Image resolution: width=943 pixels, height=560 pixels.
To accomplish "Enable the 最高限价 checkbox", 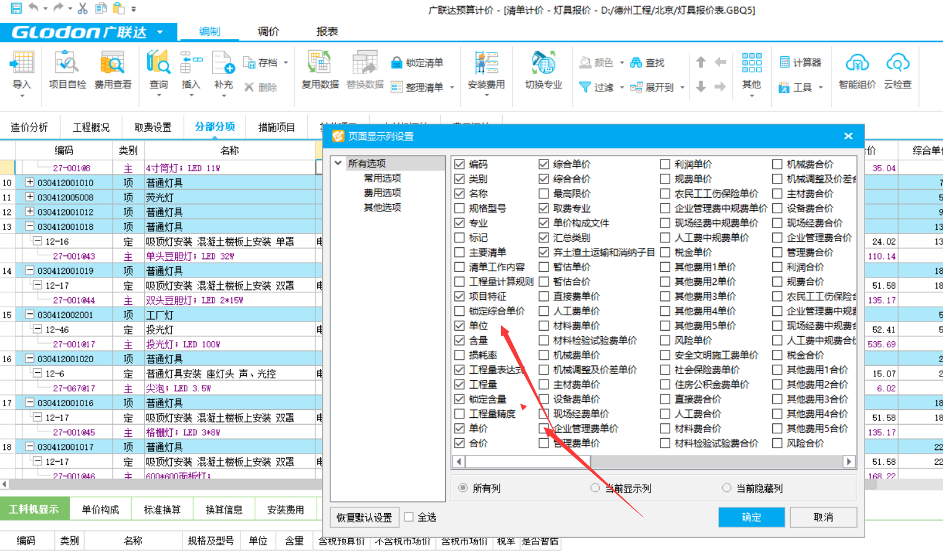I will coord(544,193).
